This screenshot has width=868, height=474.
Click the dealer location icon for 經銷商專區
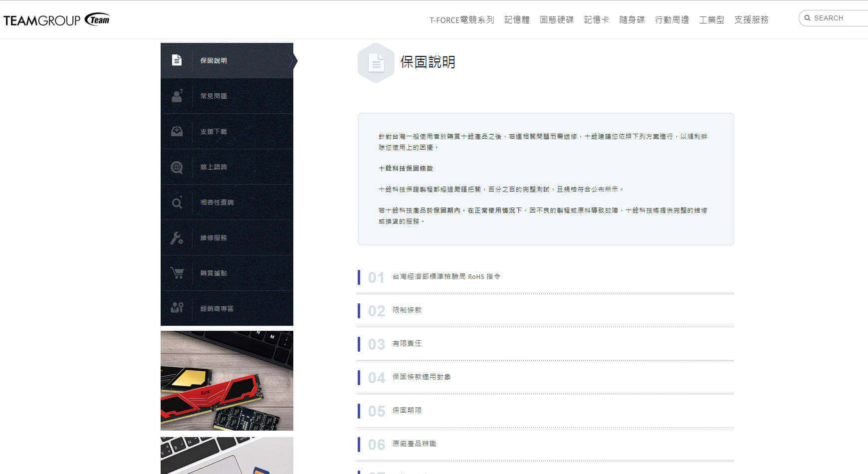pyautogui.click(x=177, y=308)
